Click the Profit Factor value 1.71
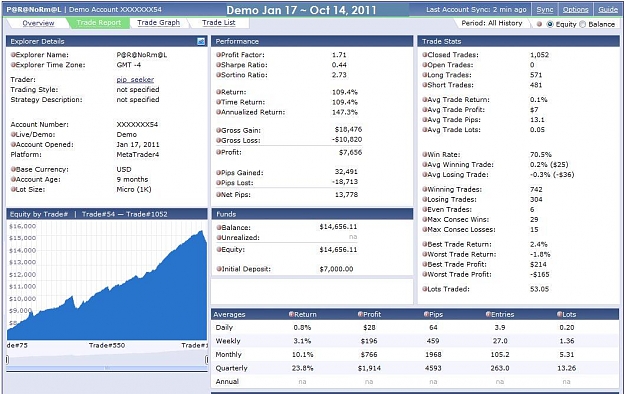Viewport: 625px width, 394px height. point(339,55)
